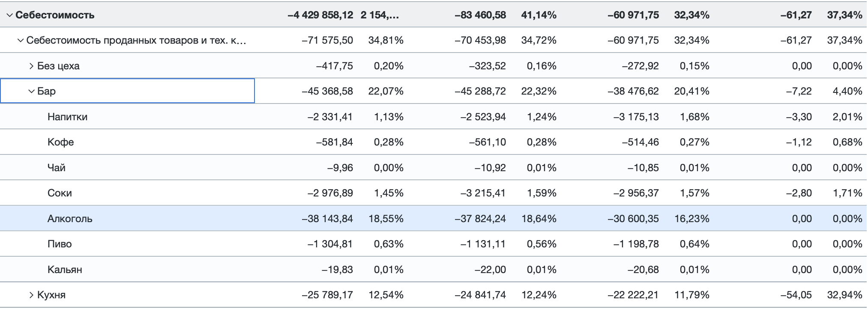Select the Напитки row label

pyautogui.click(x=67, y=117)
